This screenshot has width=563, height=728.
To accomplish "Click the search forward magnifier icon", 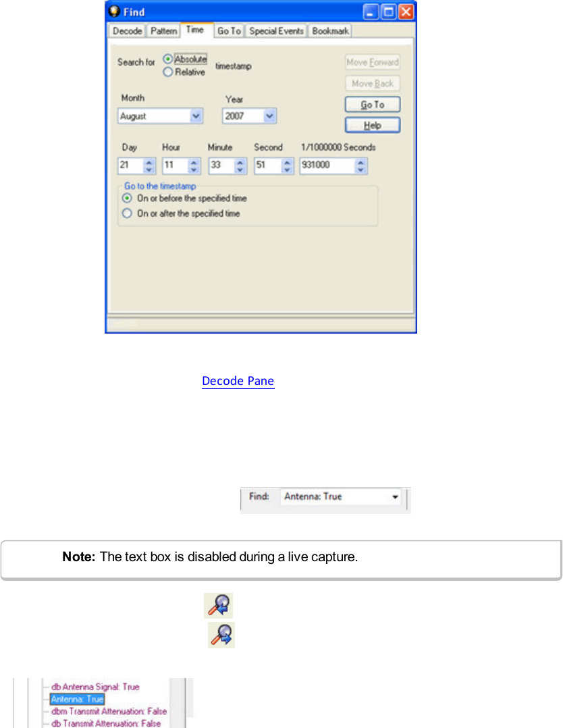I will point(221,636).
